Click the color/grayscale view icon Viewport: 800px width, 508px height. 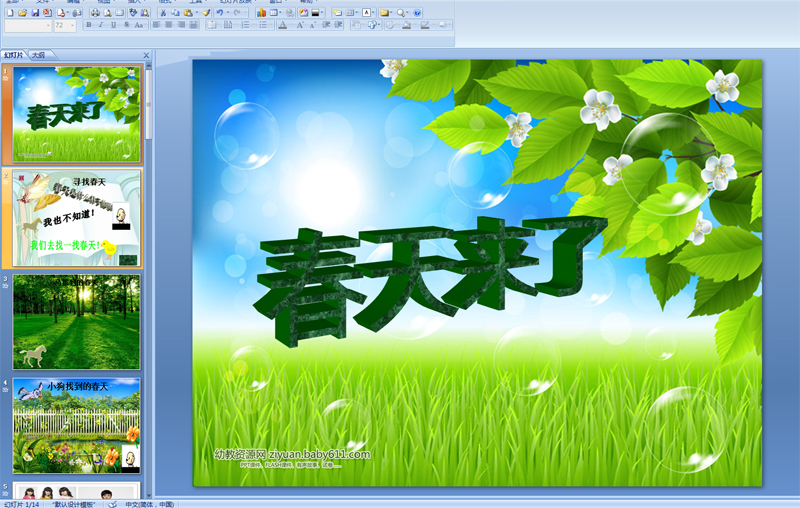(x=315, y=13)
